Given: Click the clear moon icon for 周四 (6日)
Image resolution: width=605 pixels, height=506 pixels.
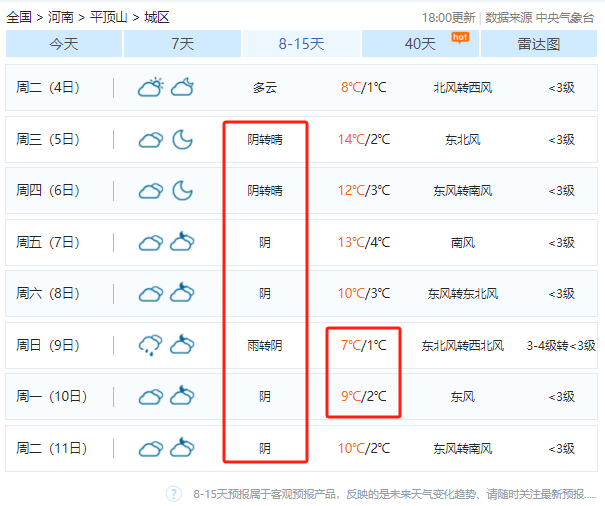Looking at the screenshot, I should coord(182,190).
